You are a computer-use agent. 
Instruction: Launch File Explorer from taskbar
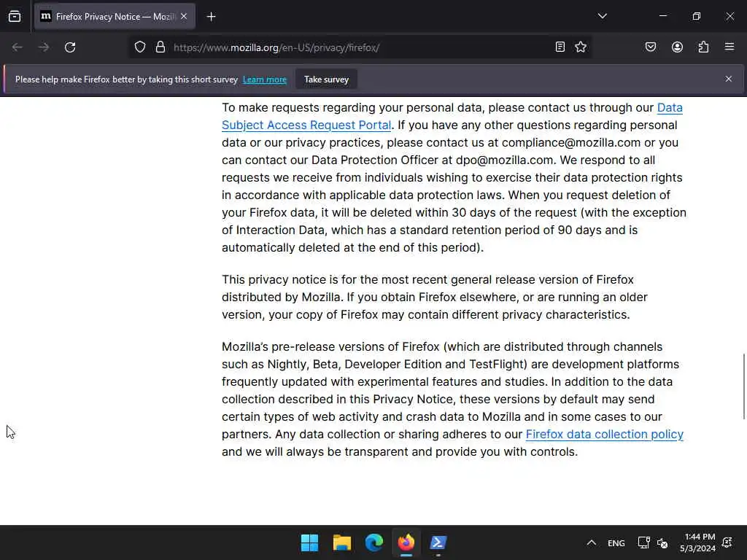(x=342, y=542)
